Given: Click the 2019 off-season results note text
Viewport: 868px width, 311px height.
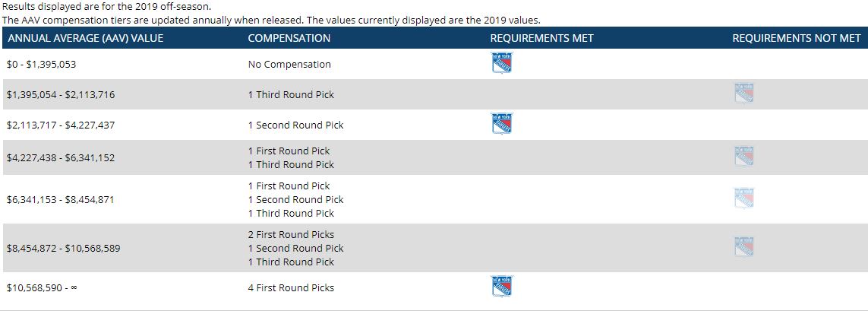Looking at the screenshot, I should 106,6.
